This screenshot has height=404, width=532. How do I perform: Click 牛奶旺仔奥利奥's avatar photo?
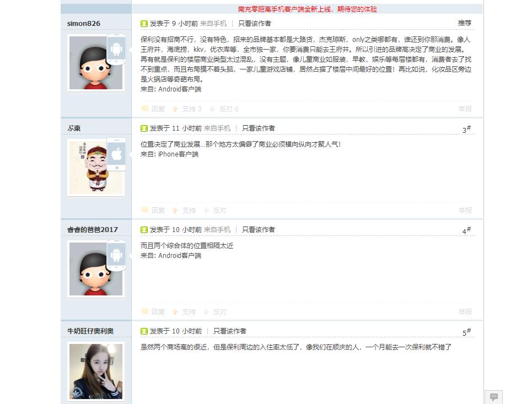tap(96, 372)
